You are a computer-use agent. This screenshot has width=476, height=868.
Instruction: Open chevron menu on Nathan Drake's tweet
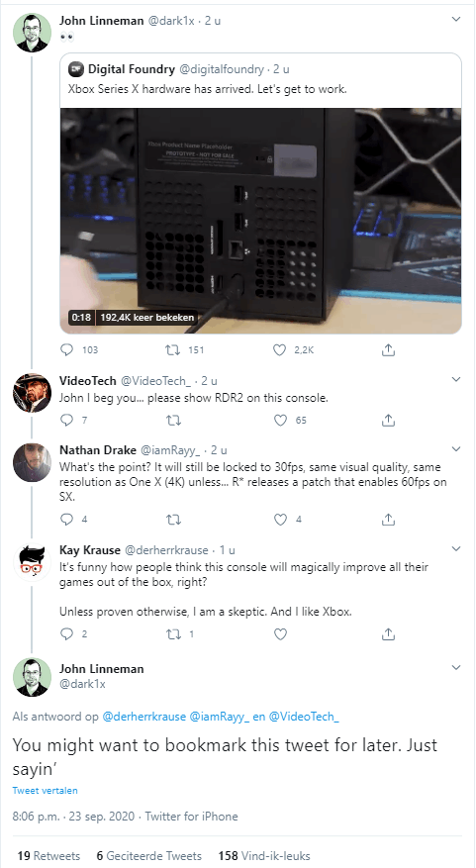456,449
